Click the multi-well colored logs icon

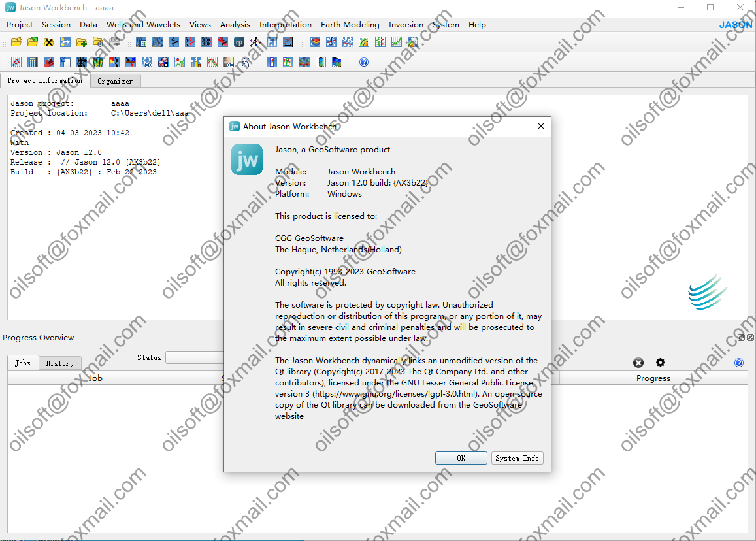pos(288,62)
